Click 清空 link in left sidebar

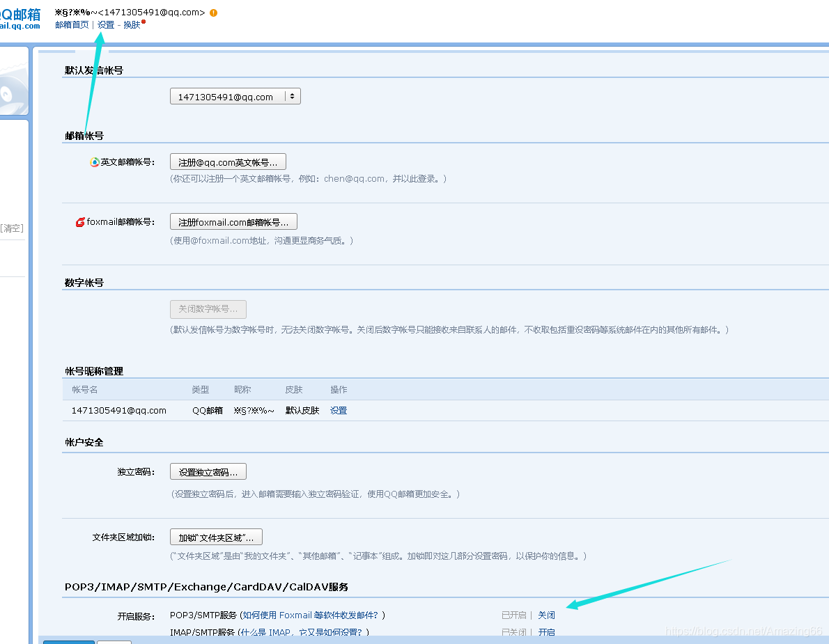coord(12,228)
